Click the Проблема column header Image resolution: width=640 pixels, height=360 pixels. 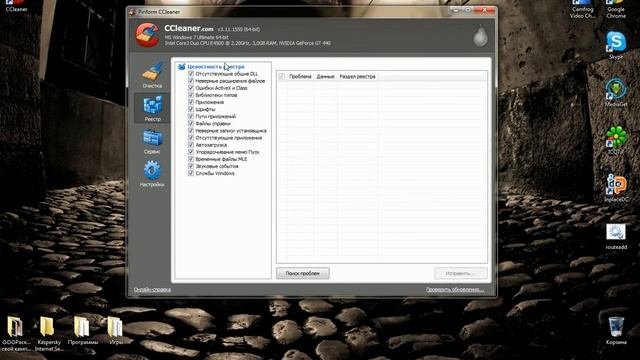300,76
